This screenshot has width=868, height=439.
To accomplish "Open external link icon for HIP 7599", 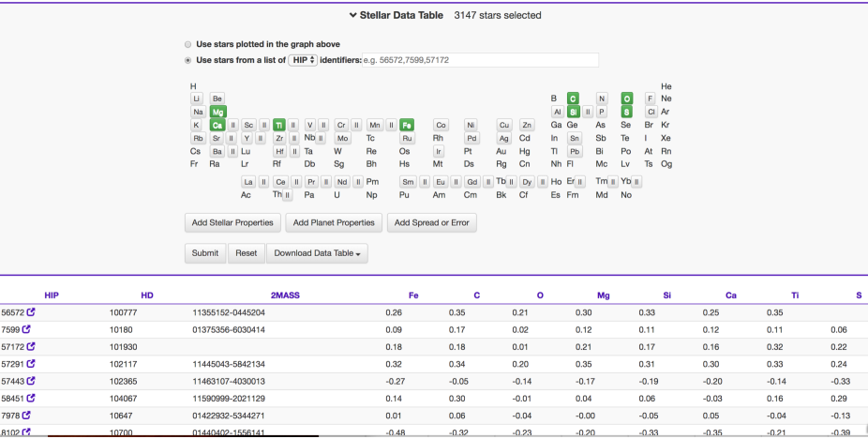I will point(26,329).
